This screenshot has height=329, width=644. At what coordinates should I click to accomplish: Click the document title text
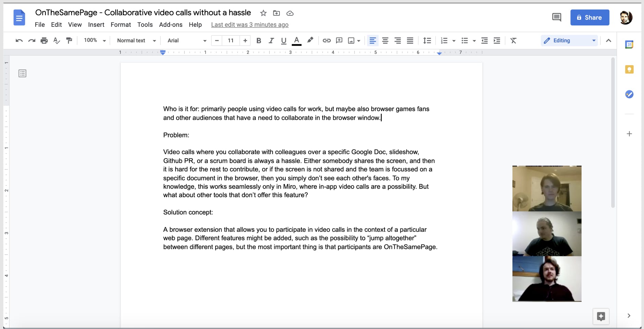click(143, 13)
